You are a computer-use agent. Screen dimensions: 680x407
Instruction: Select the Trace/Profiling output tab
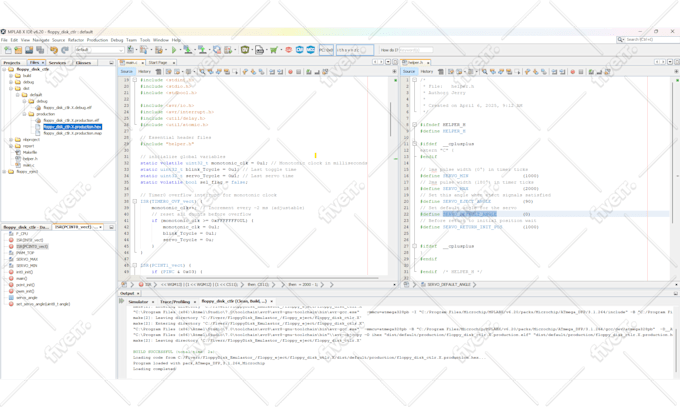[x=175, y=302]
